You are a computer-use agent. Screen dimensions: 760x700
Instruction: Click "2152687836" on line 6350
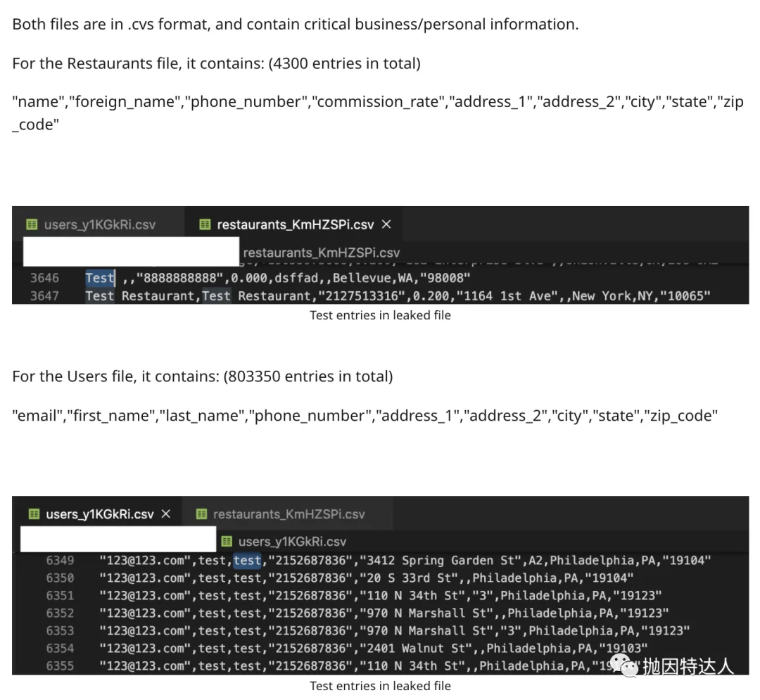[x=310, y=578]
